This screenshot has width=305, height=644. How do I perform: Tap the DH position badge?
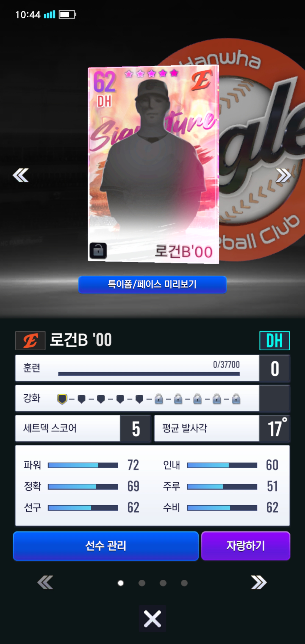coord(274,340)
